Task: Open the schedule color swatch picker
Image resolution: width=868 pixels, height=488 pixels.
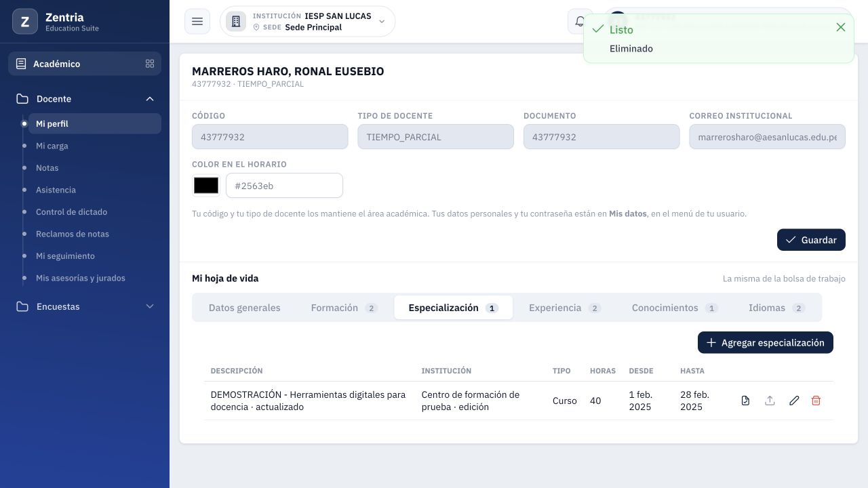Action: tap(206, 185)
